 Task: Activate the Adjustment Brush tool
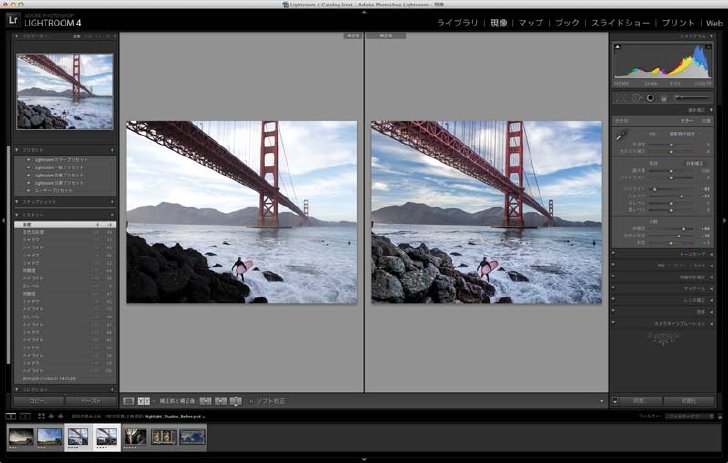[x=694, y=98]
